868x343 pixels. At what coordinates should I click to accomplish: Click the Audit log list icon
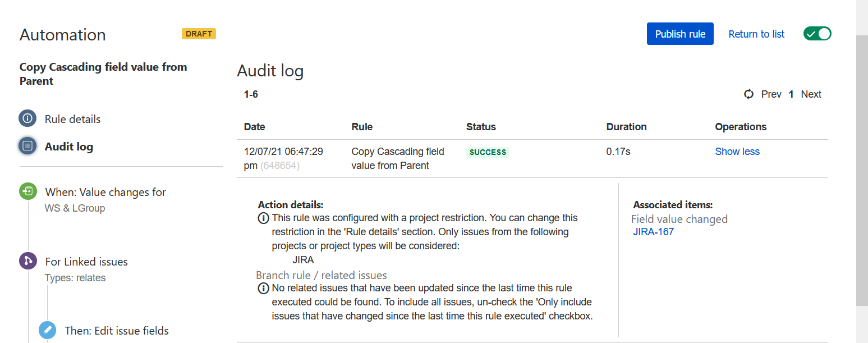tap(28, 147)
